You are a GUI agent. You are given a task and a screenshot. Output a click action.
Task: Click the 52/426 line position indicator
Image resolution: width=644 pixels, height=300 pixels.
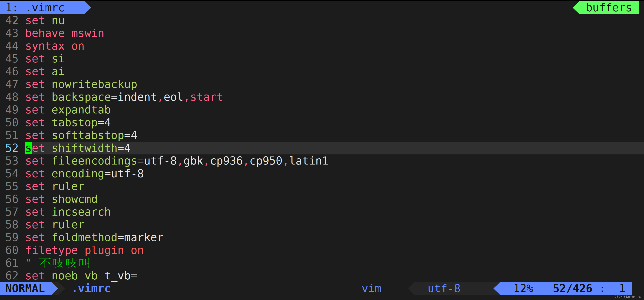pyautogui.click(x=572, y=288)
